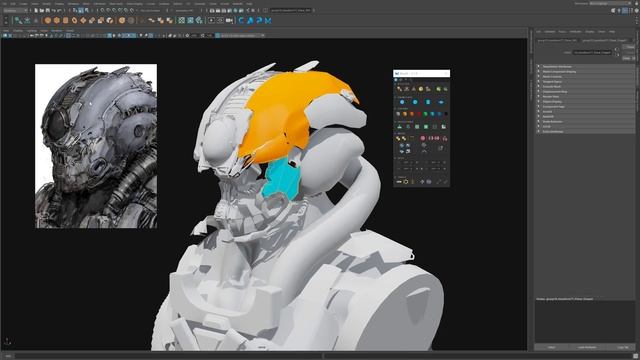640x360 pixels.
Task: Expand Tangent Space section
Action: (585, 82)
